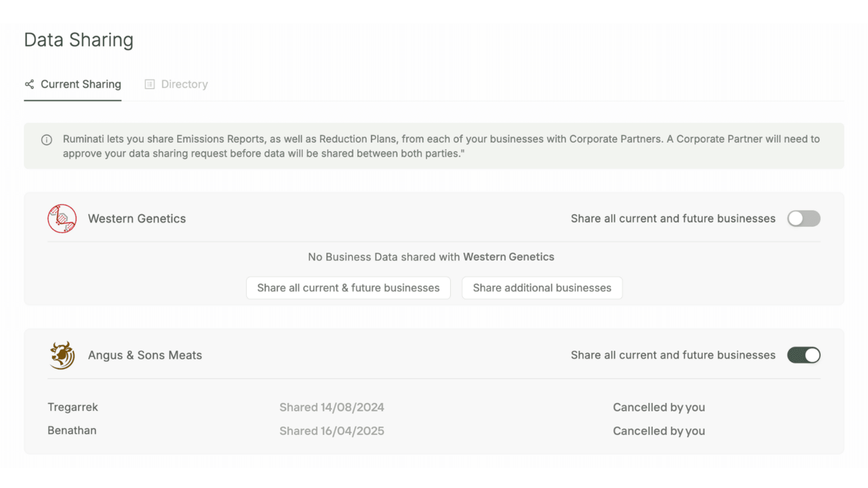Click the Shared 14/08/2024 date text

tap(331, 408)
